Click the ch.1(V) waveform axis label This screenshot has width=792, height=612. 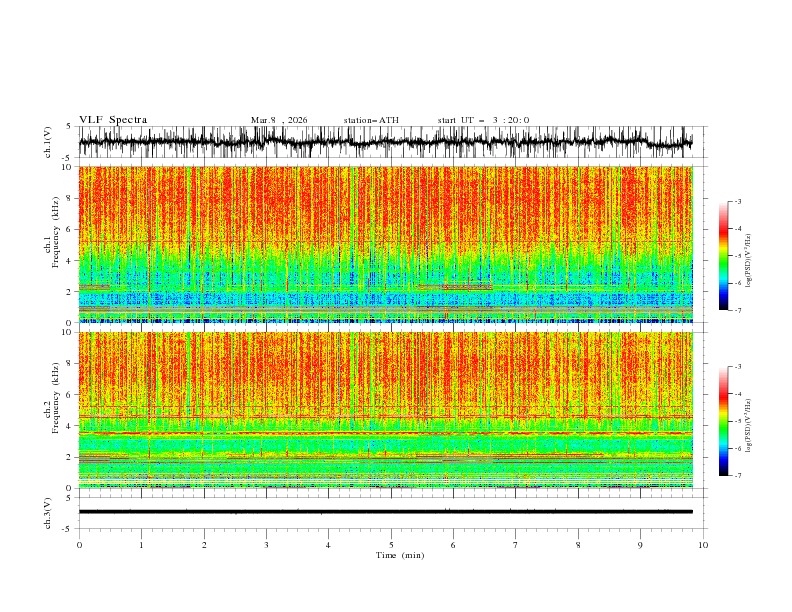(x=48, y=142)
